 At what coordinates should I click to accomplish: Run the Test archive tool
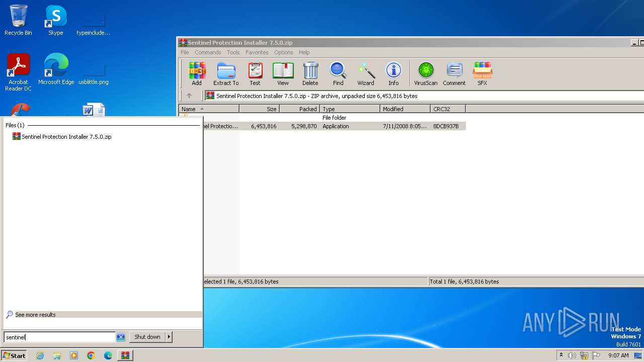[255, 73]
